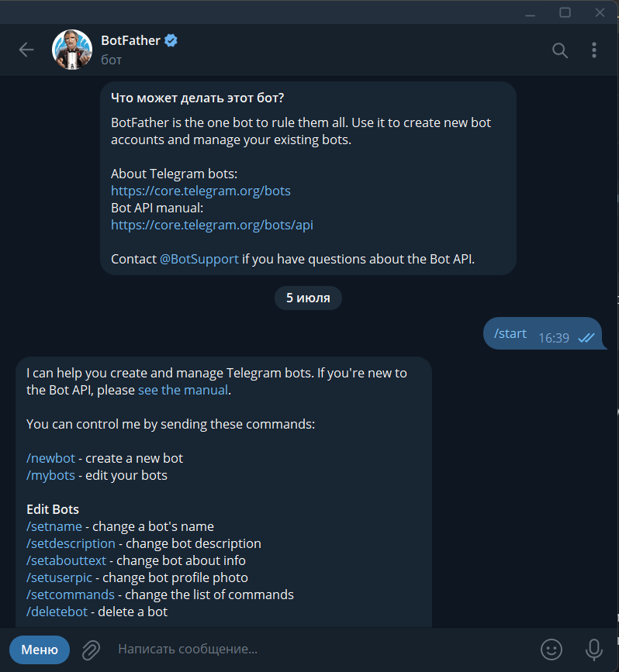Record a voice message with the microphone
Image resolution: width=619 pixels, height=672 pixels.
[594, 649]
